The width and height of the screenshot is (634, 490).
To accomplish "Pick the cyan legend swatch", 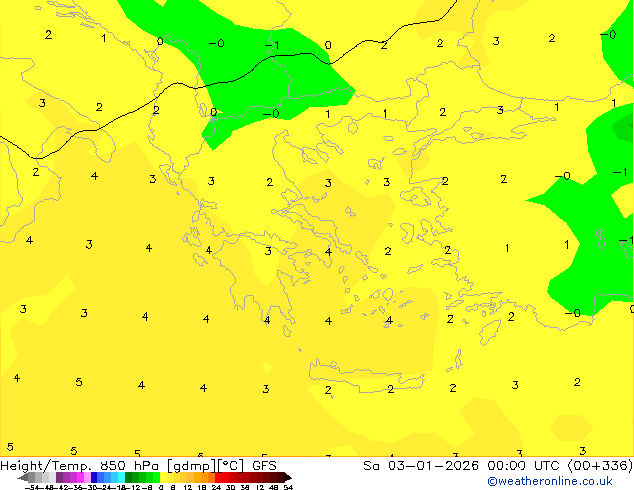I will [x=122, y=477].
